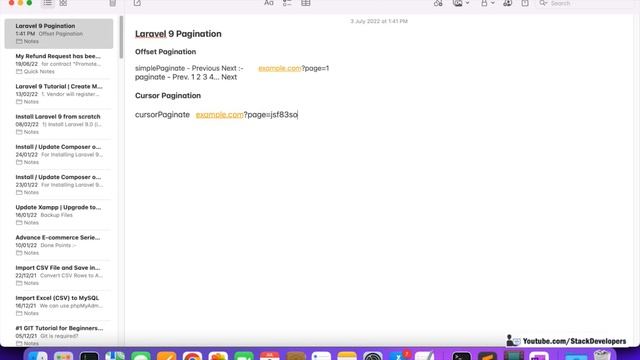Insert a table using the table icon
Viewport: 640px width, 360px height.
306,3
